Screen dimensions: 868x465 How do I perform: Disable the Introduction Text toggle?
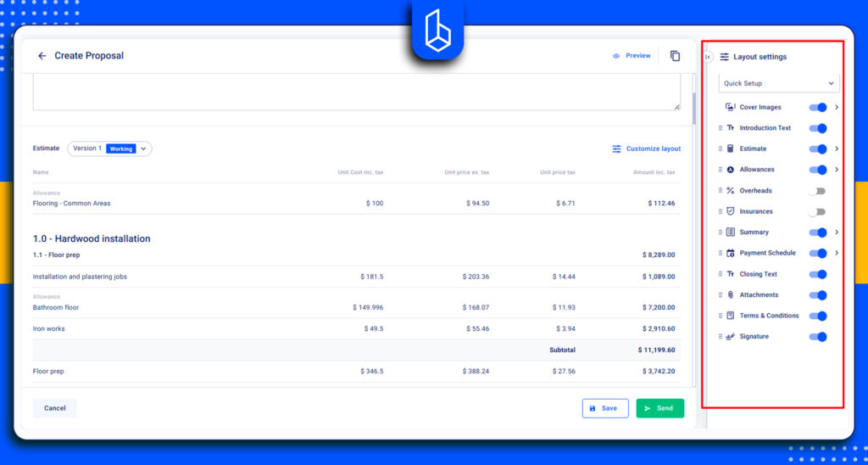click(x=818, y=128)
